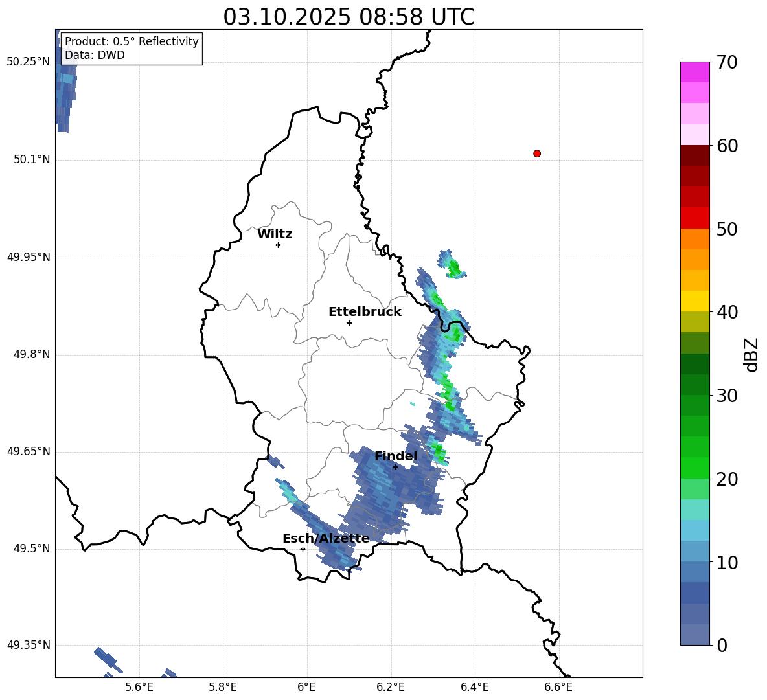Click the 50.25°N latitude label
The image size is (767, 700).
click(29, 62)
